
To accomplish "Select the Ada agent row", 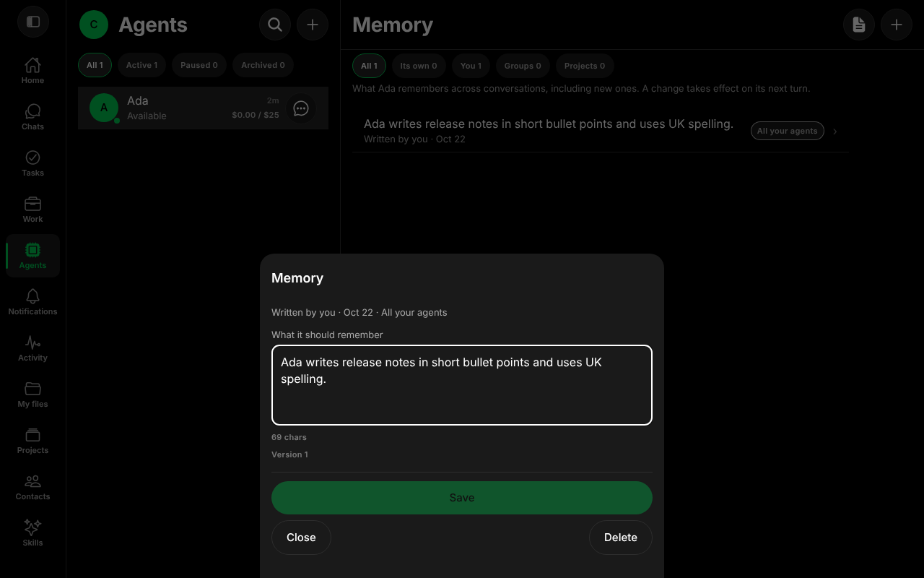I will point(203,108).
